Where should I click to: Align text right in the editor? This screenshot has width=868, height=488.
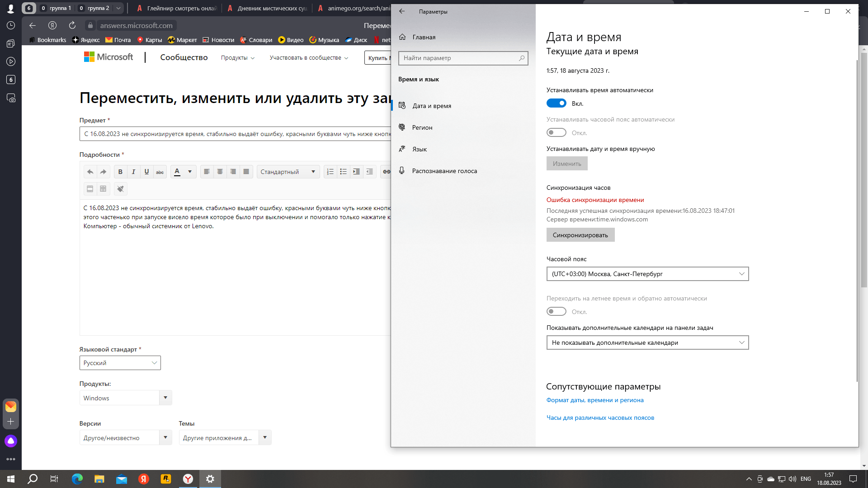click(233, 172)
